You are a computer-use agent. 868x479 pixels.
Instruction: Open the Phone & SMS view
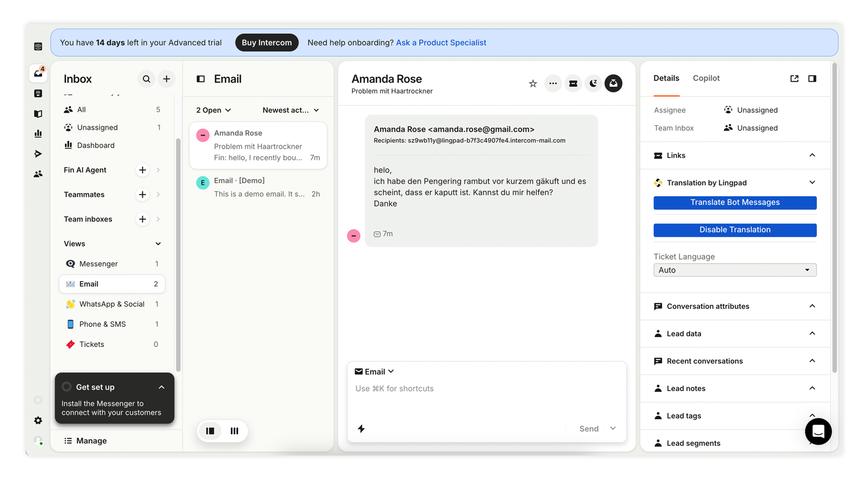[x=113, y=325]
